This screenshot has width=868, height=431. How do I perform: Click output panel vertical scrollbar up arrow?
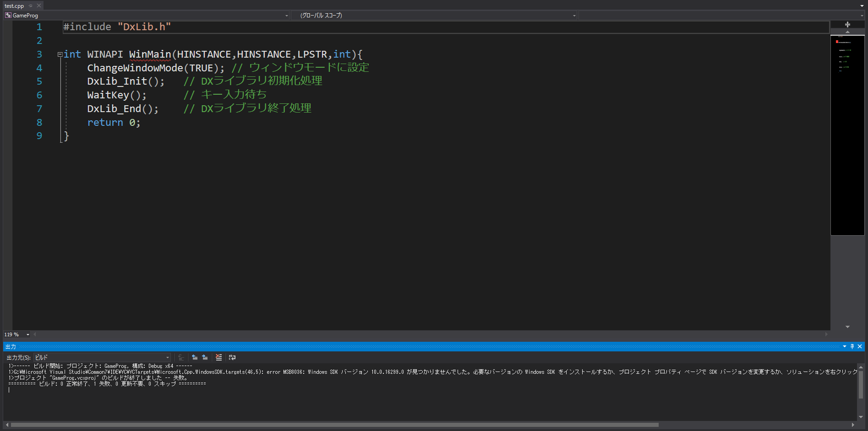click(x=861, y=367)
